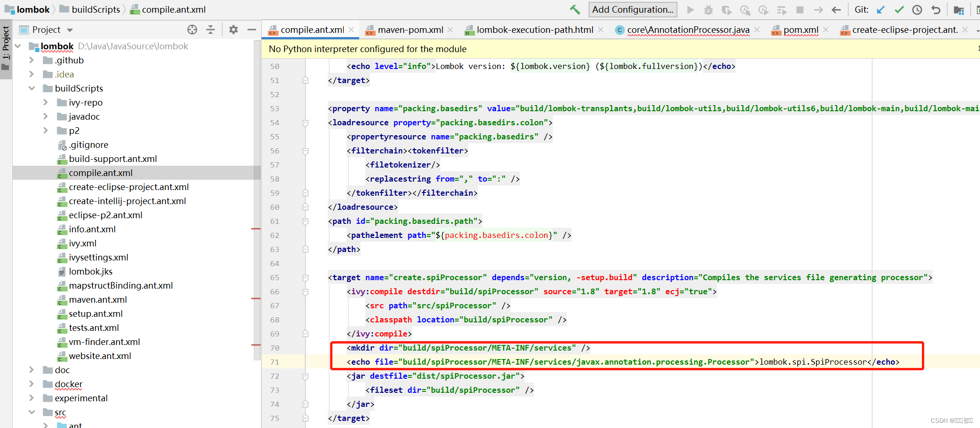Image resolution: width=980 pixels, height=428 pixels.
Task: Fold code at line 54 gutter marker
Action: (305, 122)
